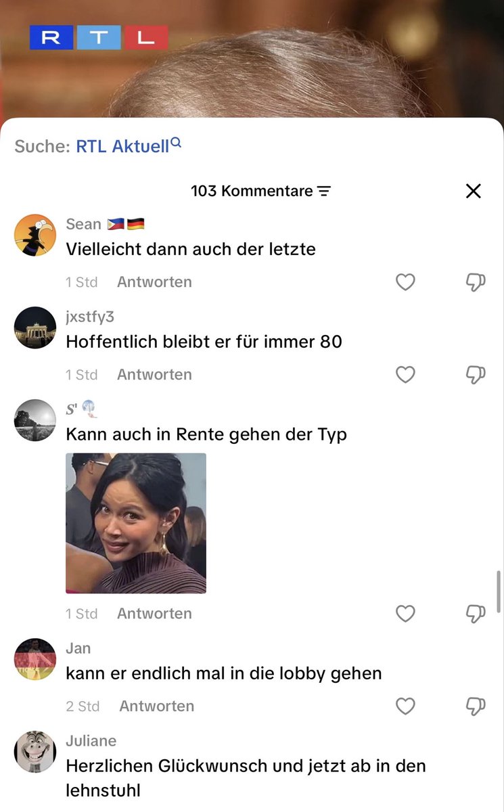Dislike Sean's comment with thumbs-down icon
The height and width of the screenshot is (812, 504).
click(476, 282)
